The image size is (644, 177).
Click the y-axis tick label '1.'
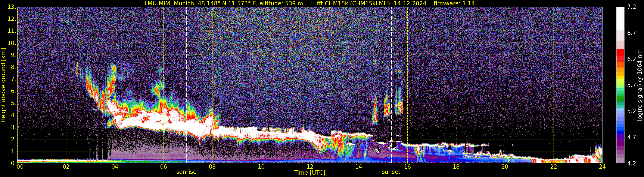pos(13,151)
